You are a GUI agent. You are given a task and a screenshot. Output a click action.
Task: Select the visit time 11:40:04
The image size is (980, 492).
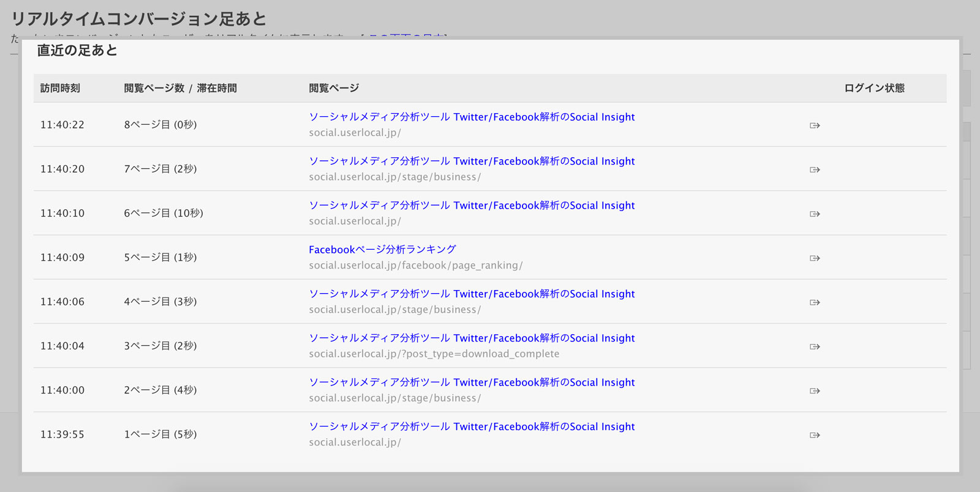62,346
